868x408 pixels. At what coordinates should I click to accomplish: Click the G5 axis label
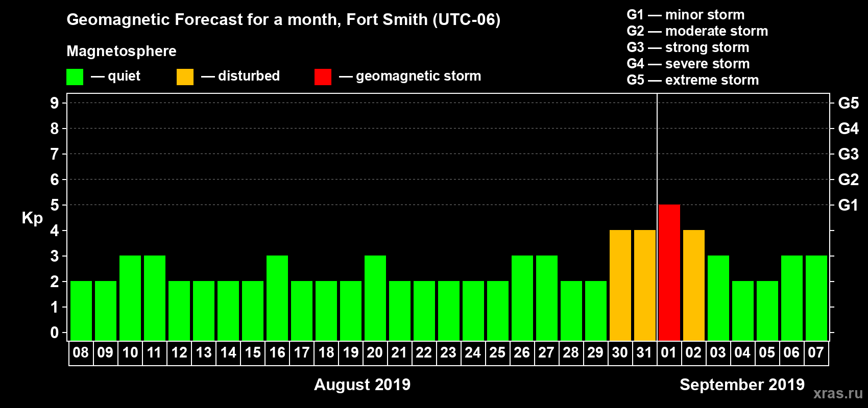coord(849,103)
